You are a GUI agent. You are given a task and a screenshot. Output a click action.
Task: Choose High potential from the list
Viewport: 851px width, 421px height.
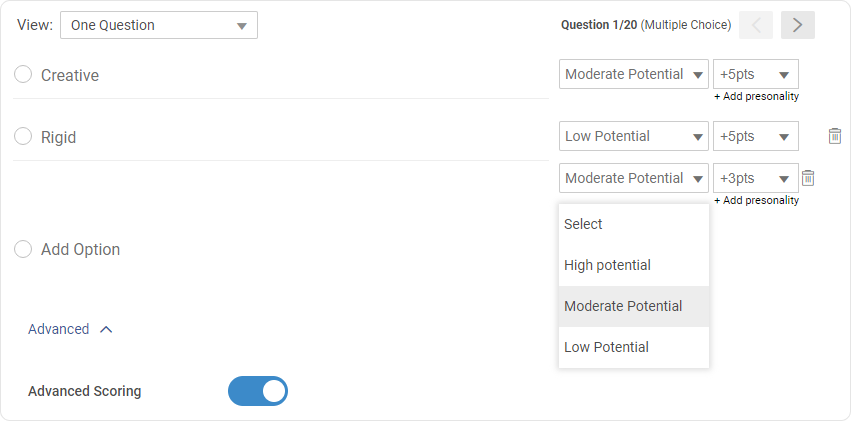click(x=607, y=265)
